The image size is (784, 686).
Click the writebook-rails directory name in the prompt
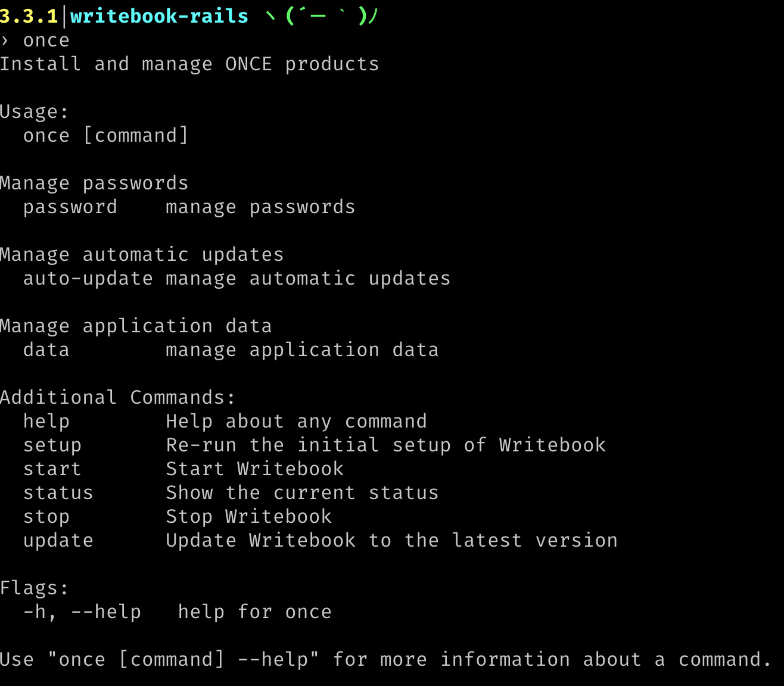[x=159, y=16]
